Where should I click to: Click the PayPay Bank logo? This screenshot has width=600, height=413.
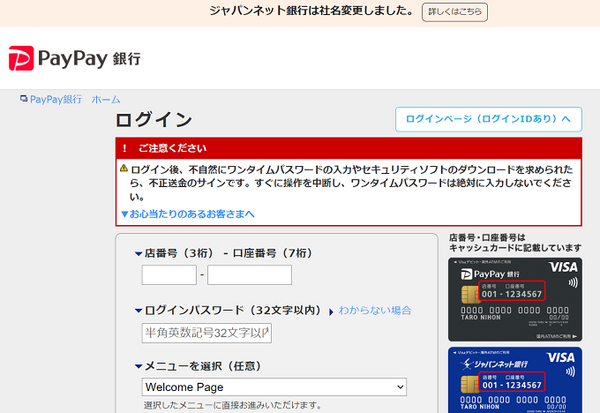75,59
